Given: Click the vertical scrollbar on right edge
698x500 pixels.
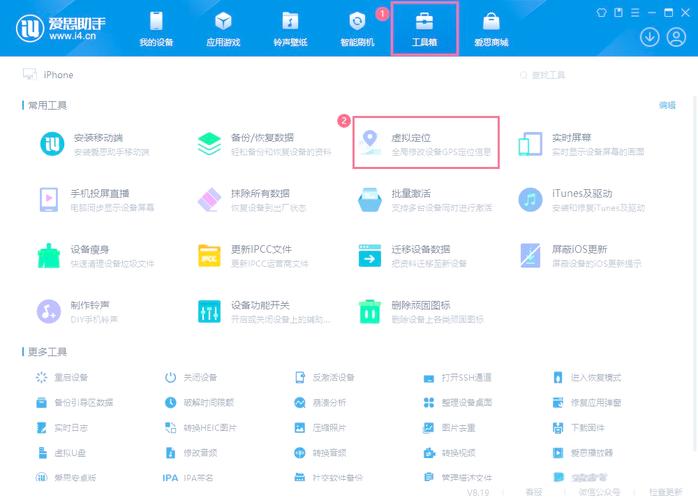Looking at the screenshot, I should (695, 272).
